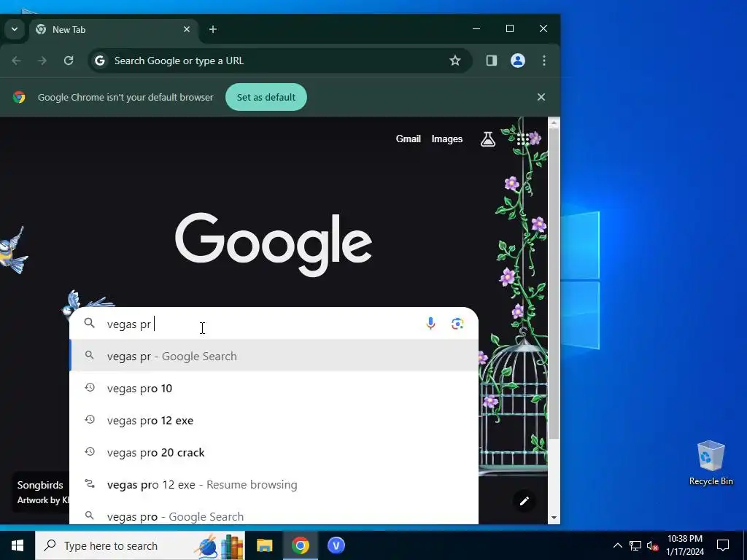747x560 pixels.
Task: Click the Customize Chrome pencil button
Action: click(x=524, y=501)
